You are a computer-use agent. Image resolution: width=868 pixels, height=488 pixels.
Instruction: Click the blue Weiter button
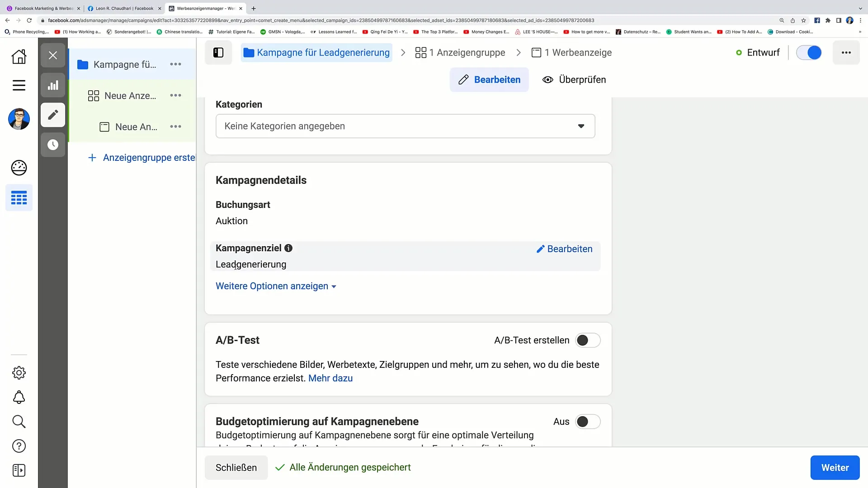coord(835,468)
